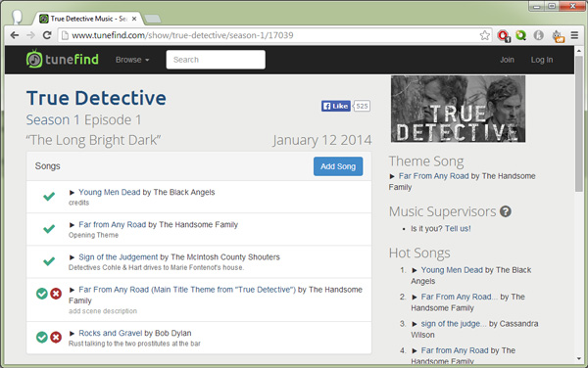Open the Music Supervisors help question mark
The width and height of the screenshot is (588, 368).
[506, 211]
